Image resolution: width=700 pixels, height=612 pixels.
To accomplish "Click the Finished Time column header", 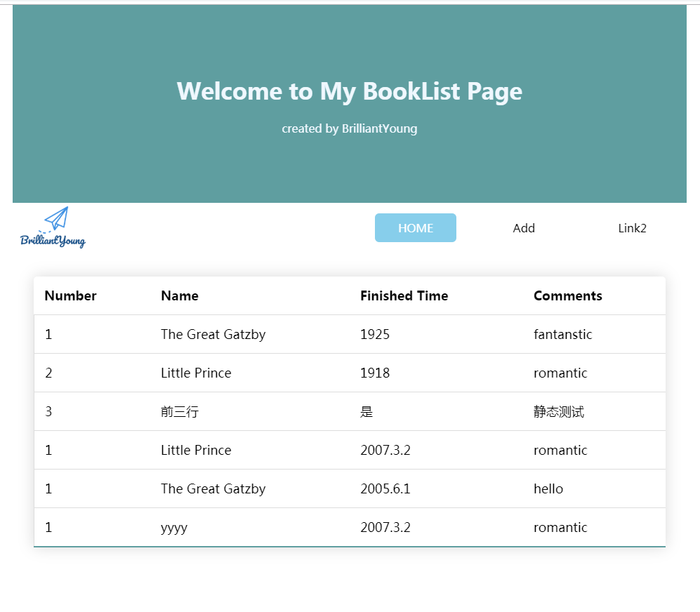I will [404, 295].
